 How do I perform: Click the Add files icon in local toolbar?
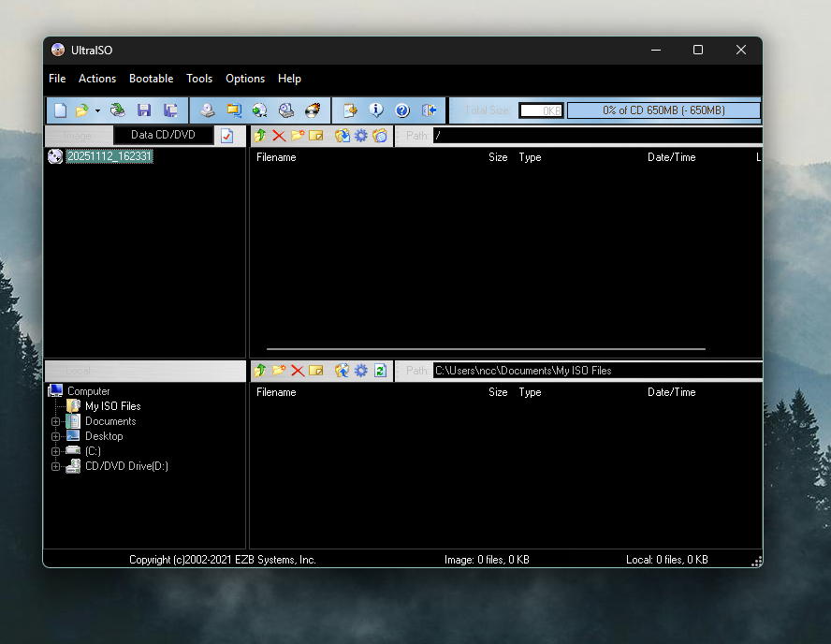[342, 371]
